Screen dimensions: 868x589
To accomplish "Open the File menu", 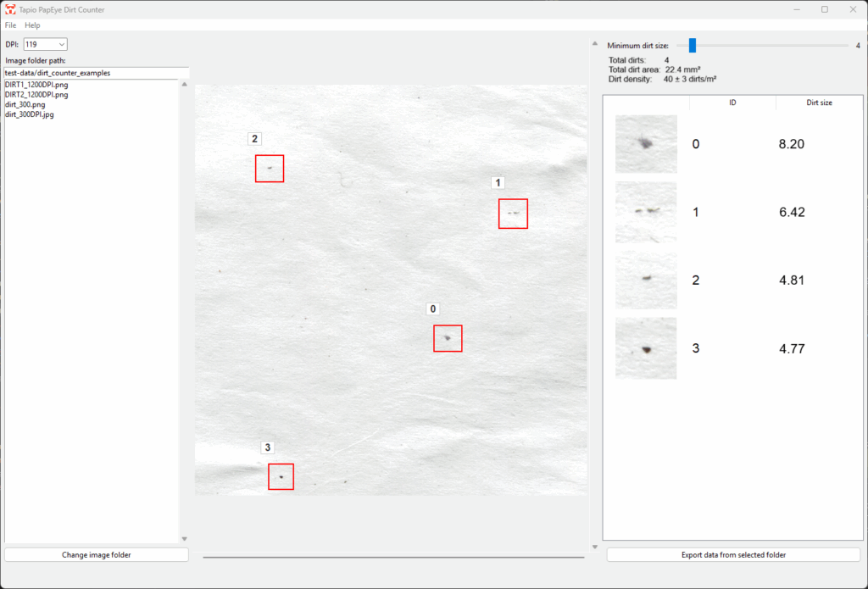I will tap(10, 25).
